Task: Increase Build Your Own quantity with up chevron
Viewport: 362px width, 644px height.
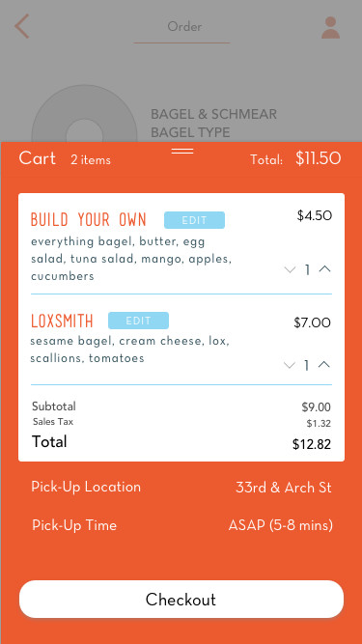Action: 324,269
